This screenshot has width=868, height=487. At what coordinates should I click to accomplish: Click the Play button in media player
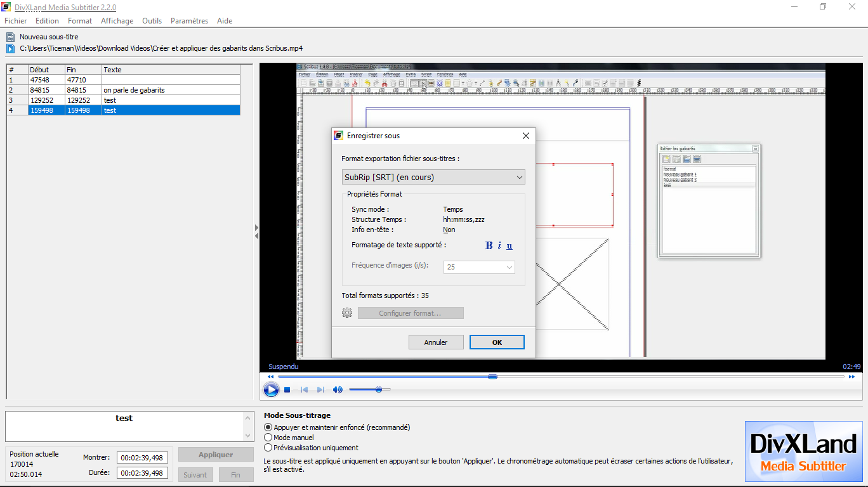[271, 390]
